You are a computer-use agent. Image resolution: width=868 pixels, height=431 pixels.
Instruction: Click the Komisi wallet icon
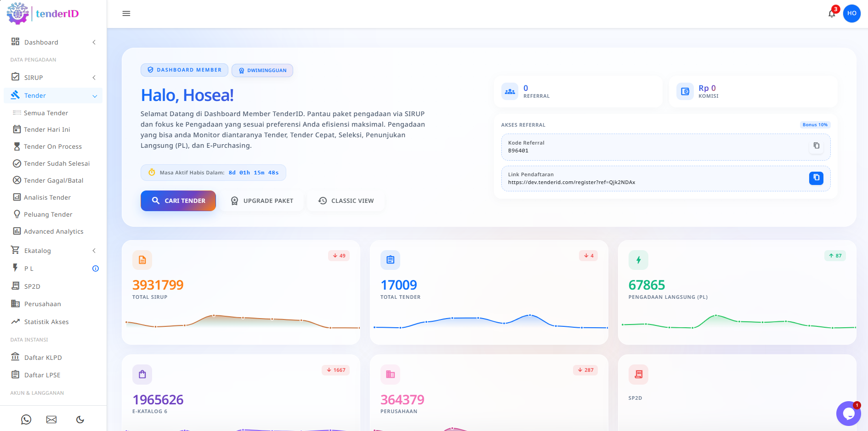click(685, 91)
